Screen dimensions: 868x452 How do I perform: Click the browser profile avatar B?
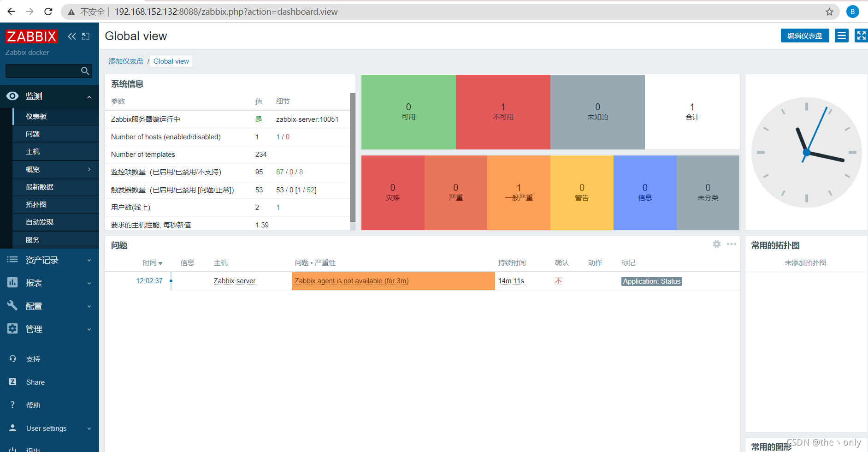pyautogui.click(x=852, y=12)
